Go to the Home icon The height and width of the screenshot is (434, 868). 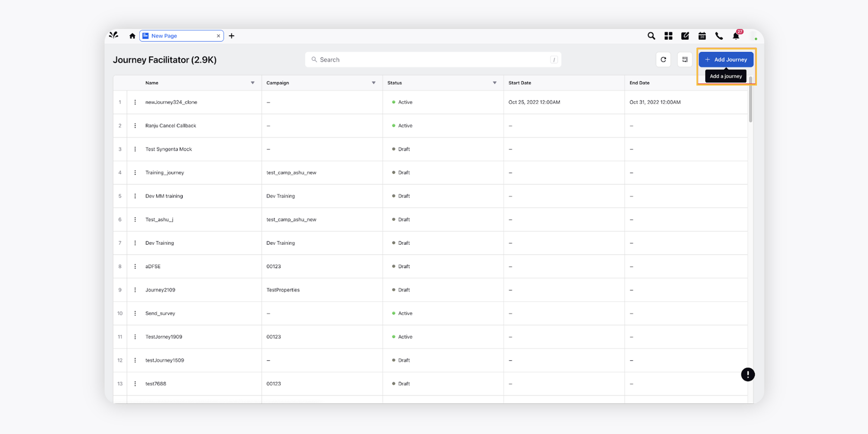point(132,36)
